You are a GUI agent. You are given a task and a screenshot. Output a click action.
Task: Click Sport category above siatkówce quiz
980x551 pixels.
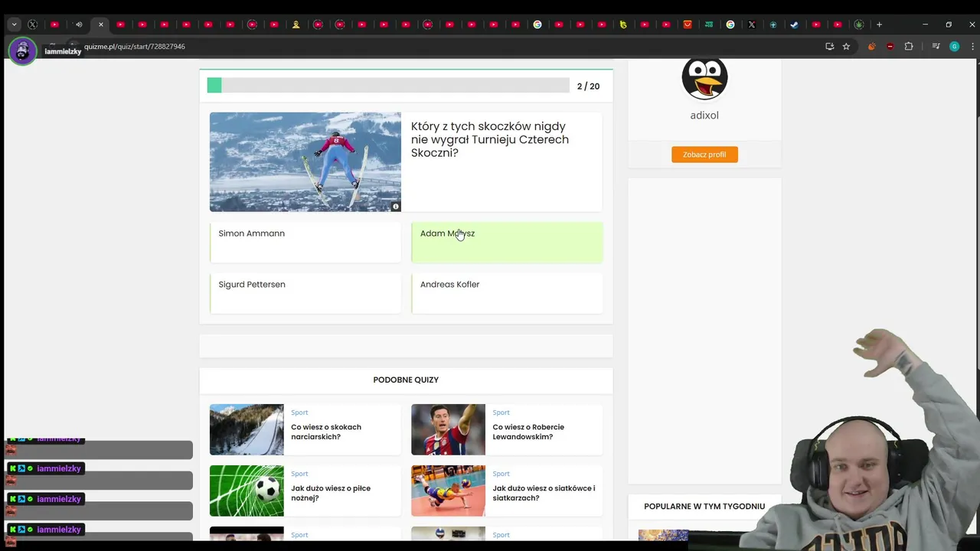point(501,474)
